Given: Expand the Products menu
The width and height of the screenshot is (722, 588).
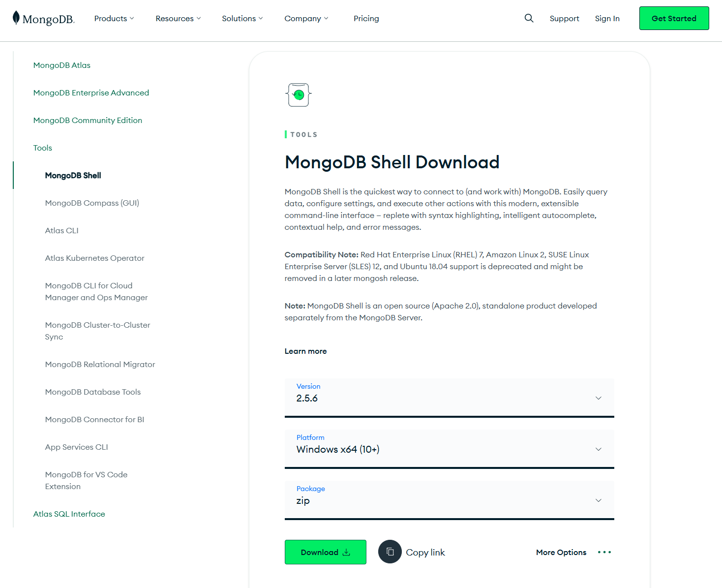Looking at the screenshot, I should 114,18.
